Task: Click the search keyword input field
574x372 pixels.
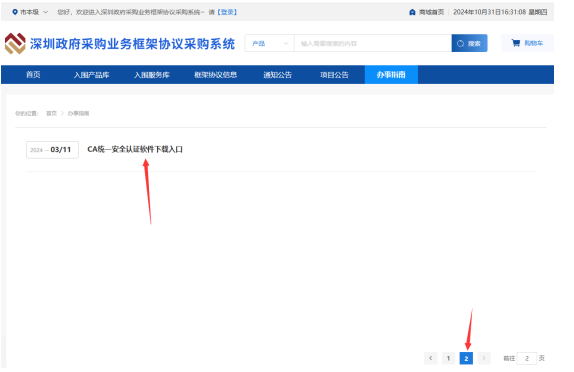Action: pos(373,44)
